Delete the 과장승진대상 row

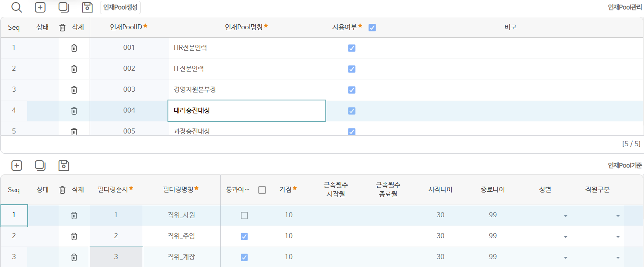point(74,131)
